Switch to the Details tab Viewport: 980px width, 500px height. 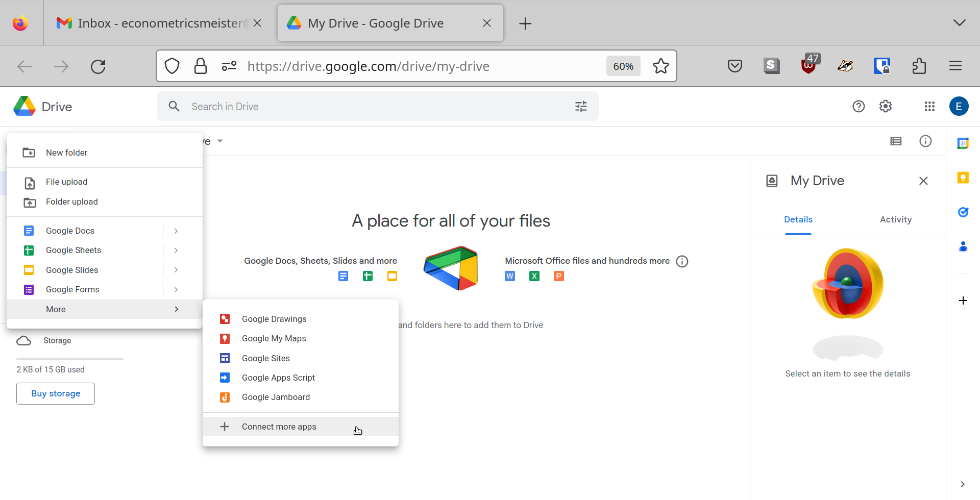click(x=798, y=219)
